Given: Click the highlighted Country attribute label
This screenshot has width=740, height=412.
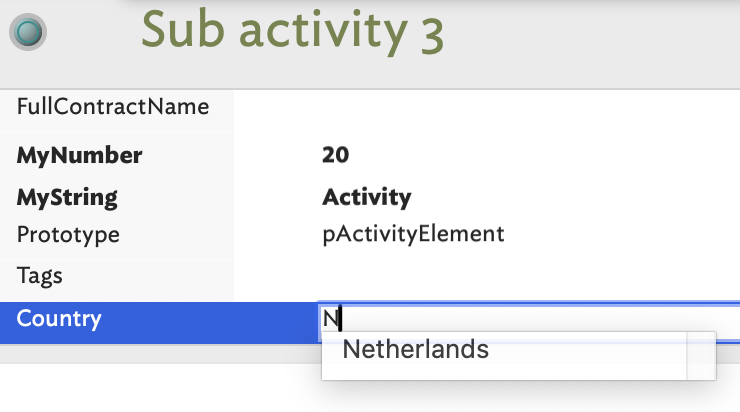Looking at the screenshot, I should point(59,319).
